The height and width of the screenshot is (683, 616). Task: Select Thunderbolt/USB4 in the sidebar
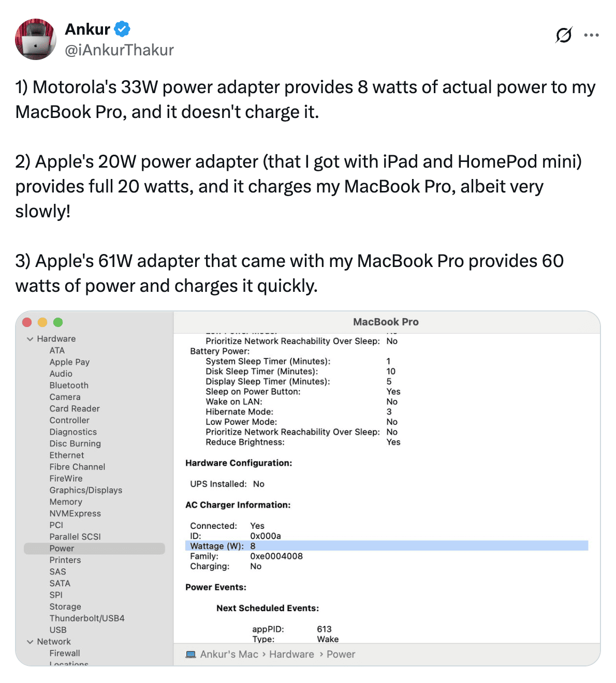(87, 618)
